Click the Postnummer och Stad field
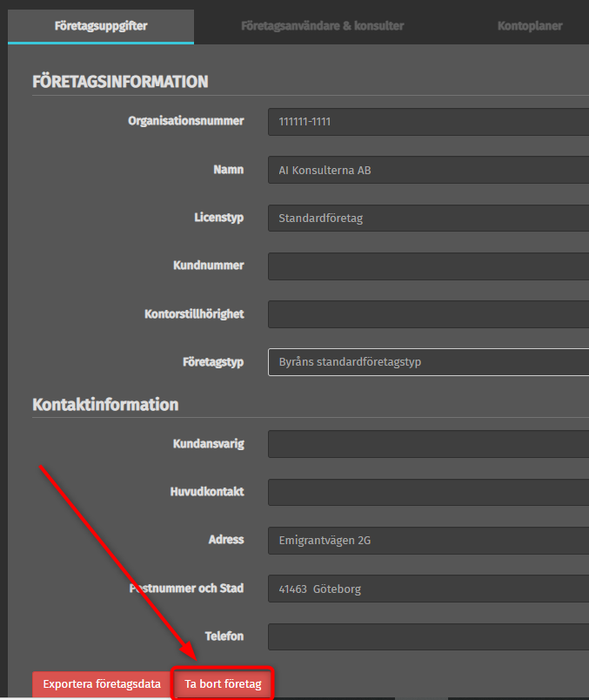The height and width of the screenshot is (700, 589). click(428, 589)
